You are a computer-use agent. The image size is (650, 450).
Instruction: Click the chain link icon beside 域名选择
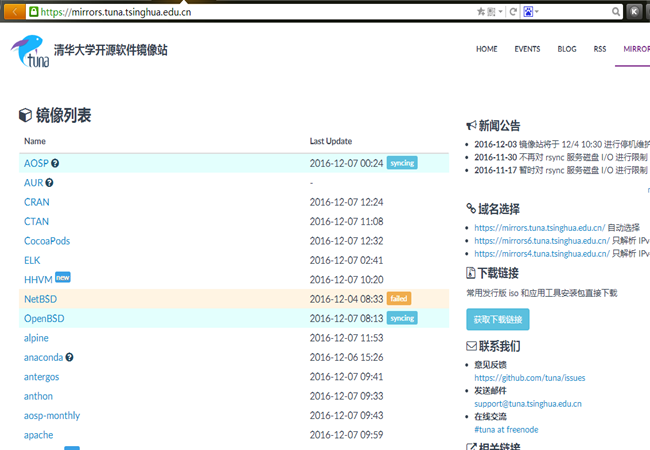(471, 208)
